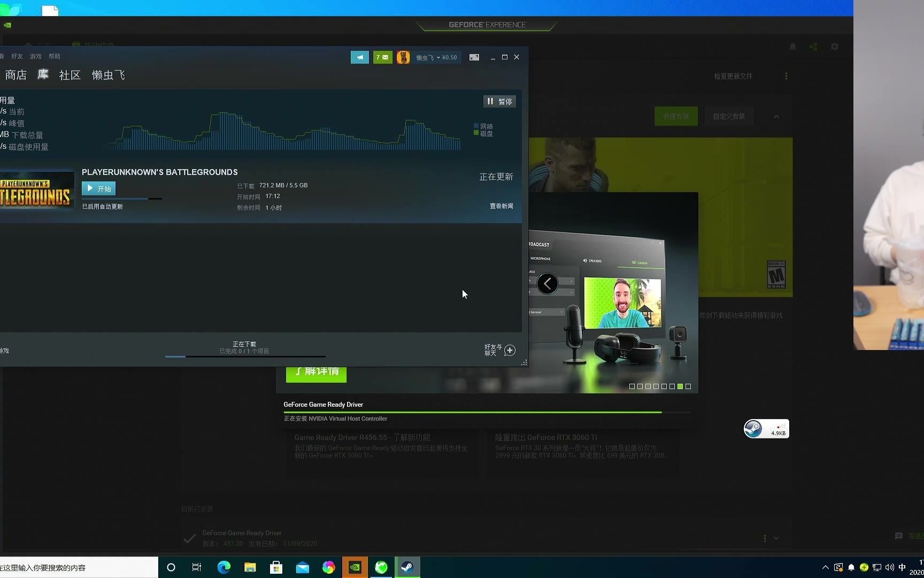
Task: Click the 查看新闻 link for PUBG
Action: tap(501, 206)
